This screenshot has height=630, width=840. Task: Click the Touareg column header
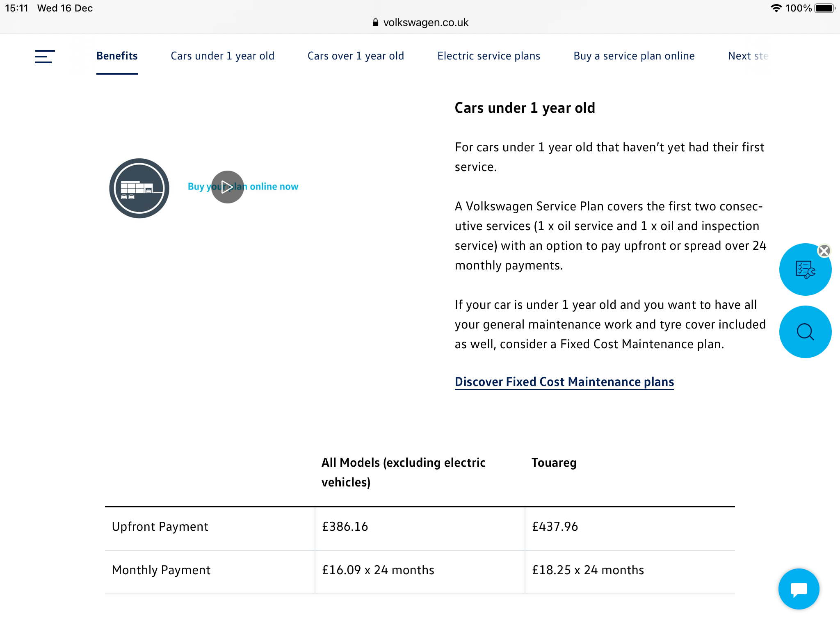tap(554, 463)
